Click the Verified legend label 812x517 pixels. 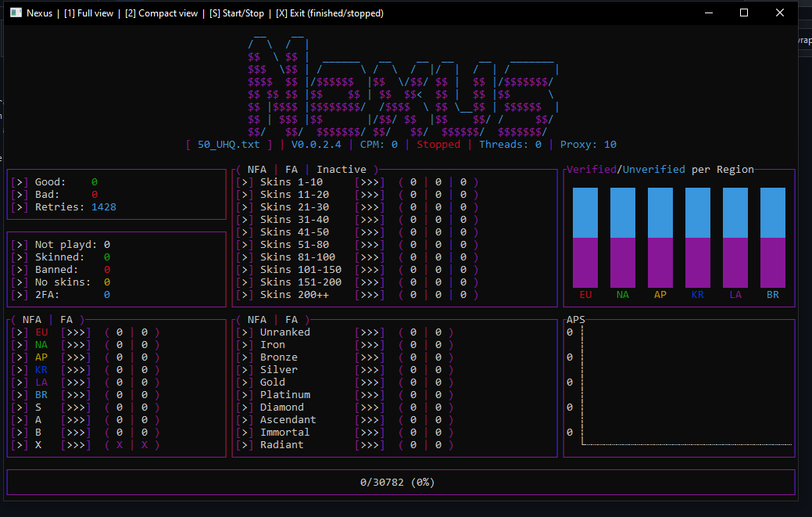[592, 170]
